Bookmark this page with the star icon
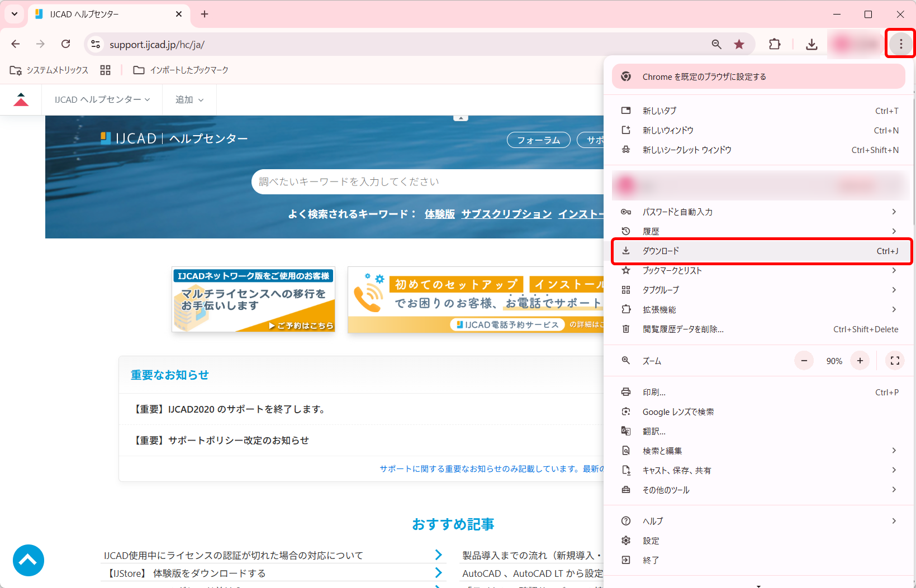The width and height of the screenshot is (916, 588). coord(739,44)
